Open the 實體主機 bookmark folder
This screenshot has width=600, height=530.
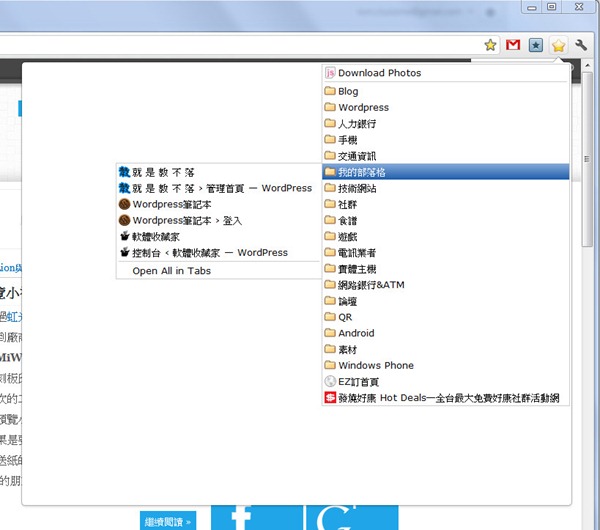446,269
